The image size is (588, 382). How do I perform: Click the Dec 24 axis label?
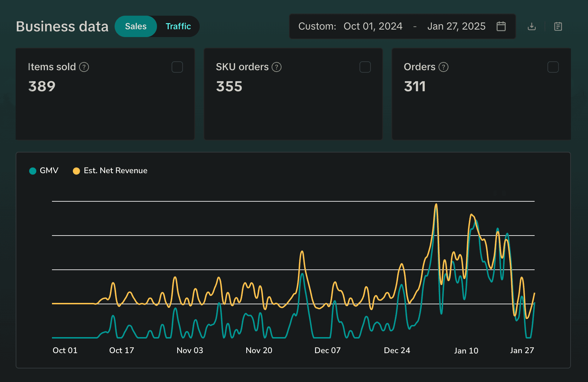[x=397, y=350]
